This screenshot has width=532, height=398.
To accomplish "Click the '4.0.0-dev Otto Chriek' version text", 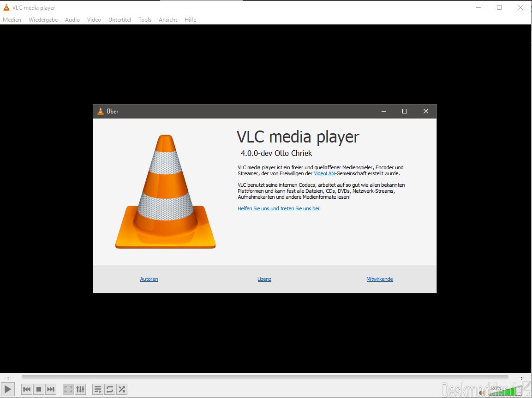I will [x=276, y=153].
